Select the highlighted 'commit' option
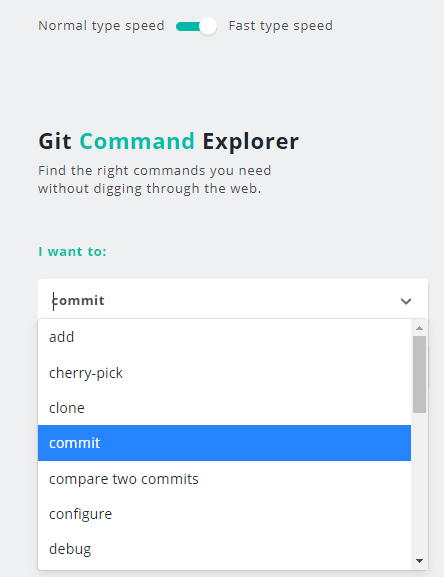The width and height of the screenshot is (444, 577). 224,443
